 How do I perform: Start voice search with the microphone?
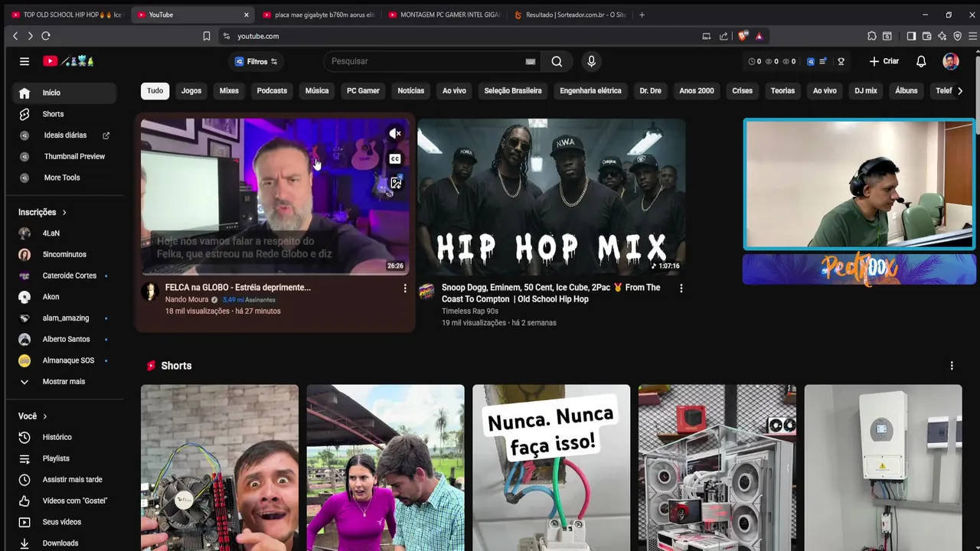591,61
